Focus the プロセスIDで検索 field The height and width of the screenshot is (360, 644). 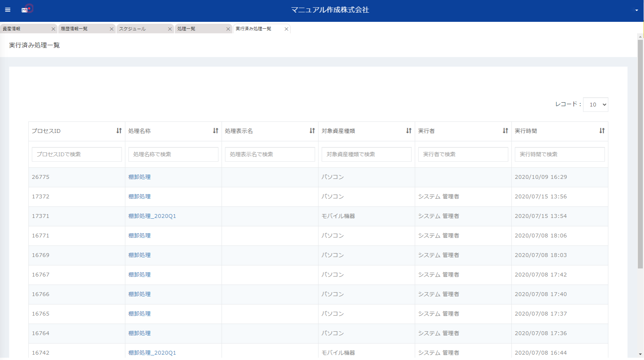pyautogui.click(x=77, y=154)
